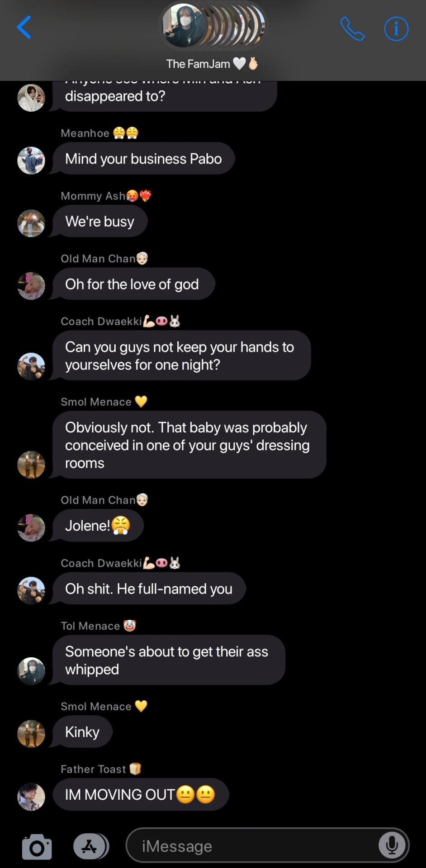The width and height of the screenshot is (426, 868).
Task: Tap the microphone dictation icon
Action: (x=392, y=845)
